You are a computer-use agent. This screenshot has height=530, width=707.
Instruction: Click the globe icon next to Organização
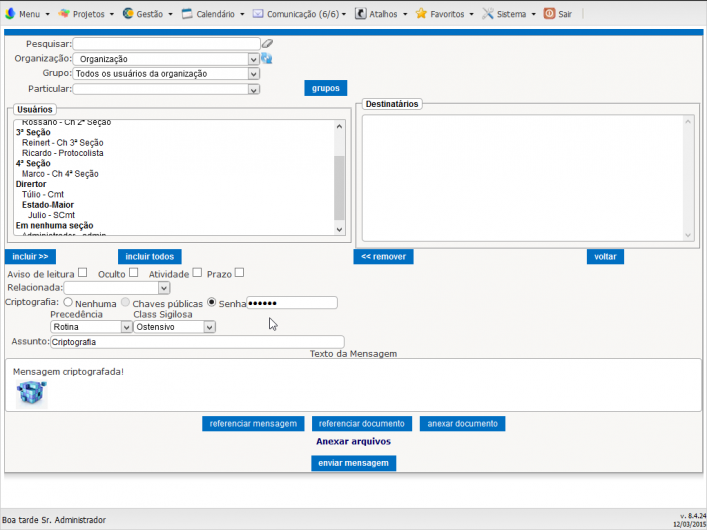click(x=267, y=59)
